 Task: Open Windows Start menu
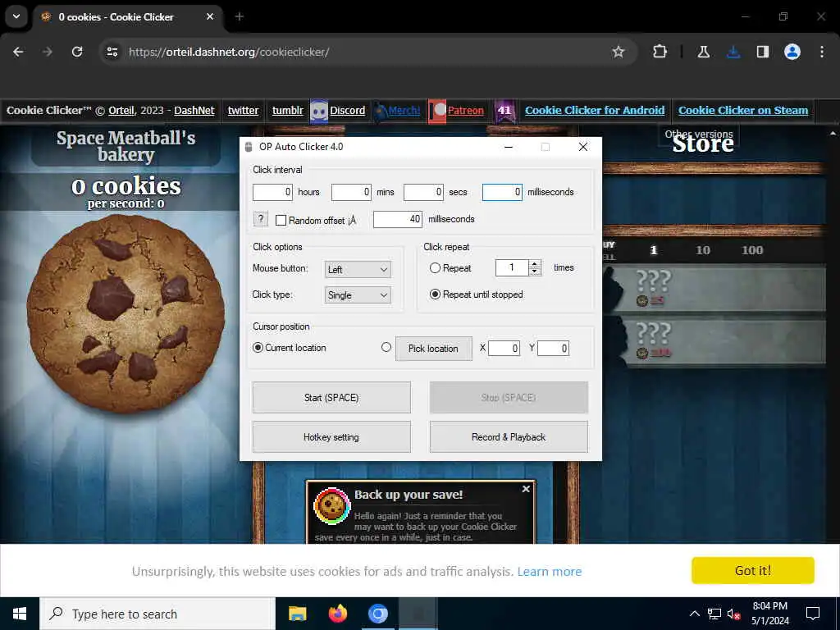click(20, 614)
